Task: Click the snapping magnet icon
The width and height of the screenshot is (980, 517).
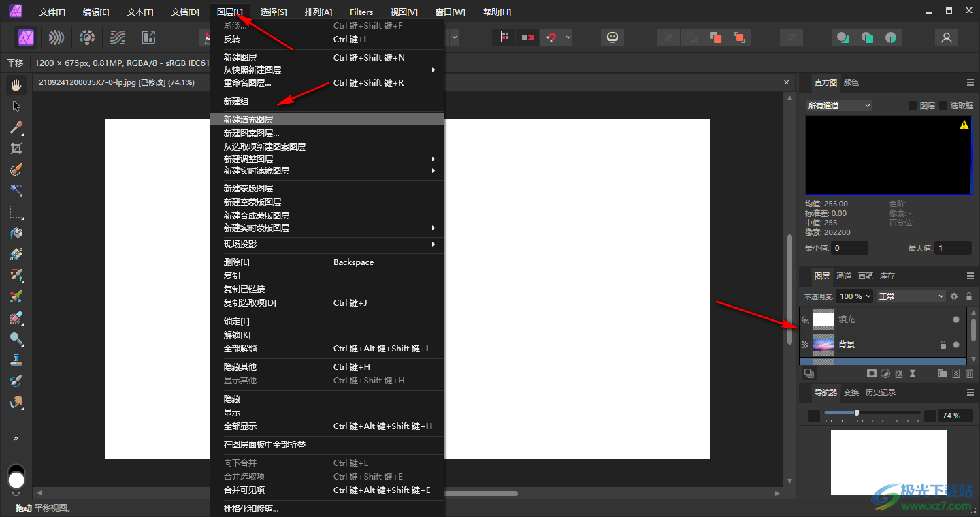Action: tap(551, 37)
